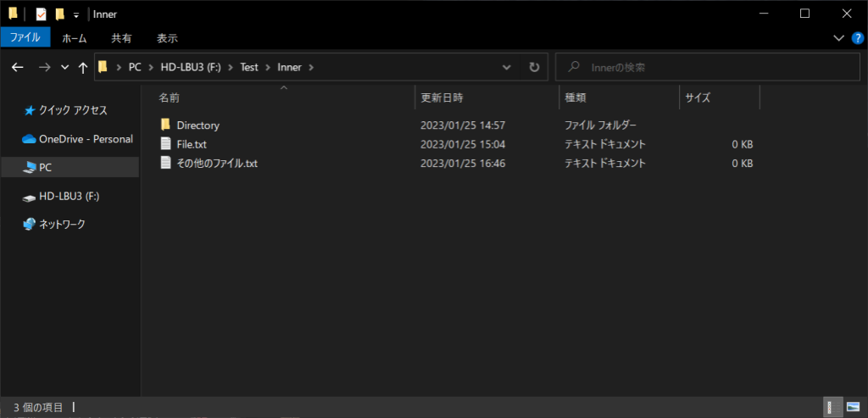Screen dimensions: 868x418
Task: Select HD-LBU3 (F:) in navigation pane
Action: pyautogui.click(x=70, y=196)
